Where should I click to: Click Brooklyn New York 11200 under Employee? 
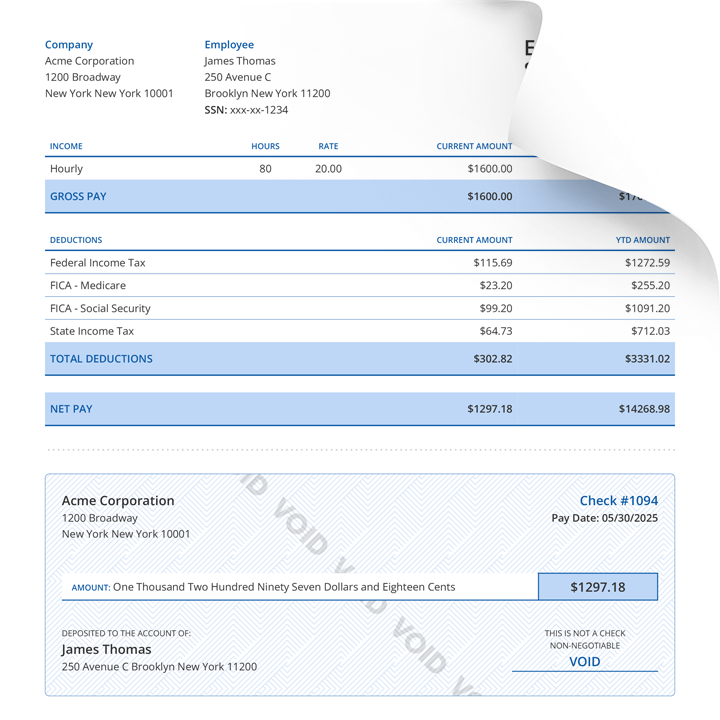pos(267,93)
